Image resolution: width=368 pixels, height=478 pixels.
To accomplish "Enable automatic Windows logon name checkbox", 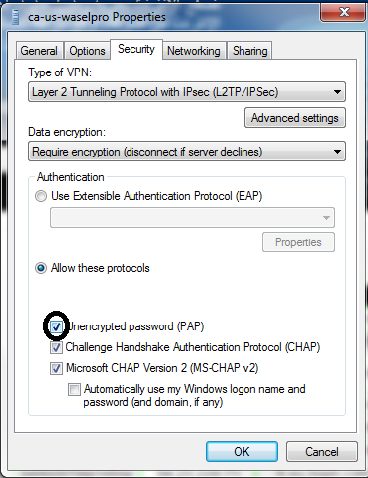I will click(x=74, y=389).
